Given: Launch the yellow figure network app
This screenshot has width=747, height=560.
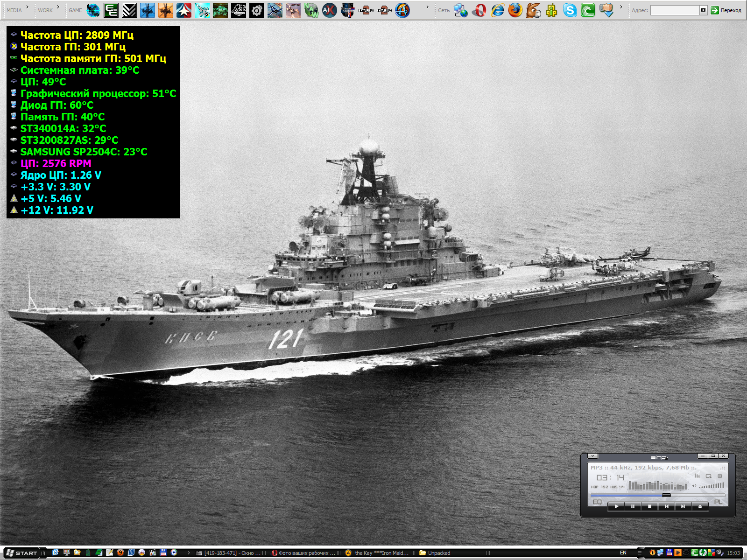Looking at the screenshot, I should [551, 10].
